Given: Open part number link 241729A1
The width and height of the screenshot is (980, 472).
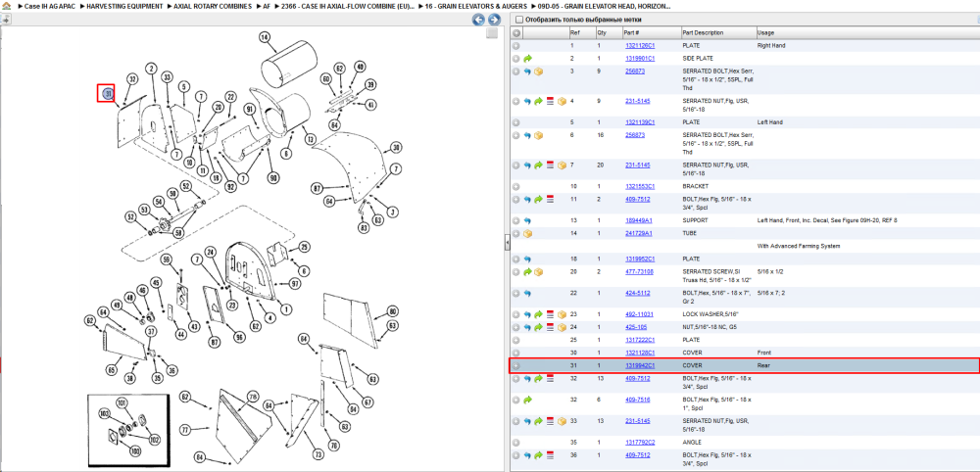Looking at the screenshot, I should 638,233.
